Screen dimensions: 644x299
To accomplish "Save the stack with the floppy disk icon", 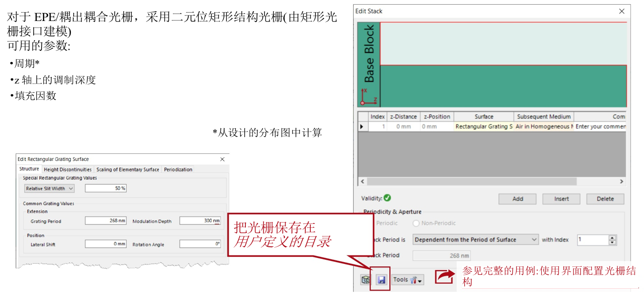I will pos(381,280).
